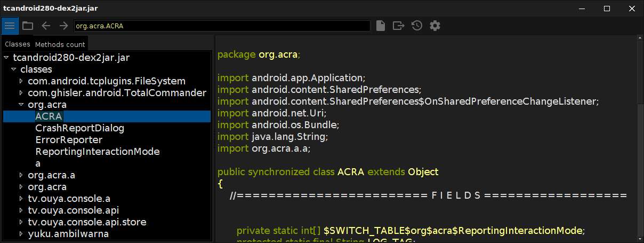Screen dimensions: 644x243
Task: Select the ErrorReporter class
Action: coord(69,140)
